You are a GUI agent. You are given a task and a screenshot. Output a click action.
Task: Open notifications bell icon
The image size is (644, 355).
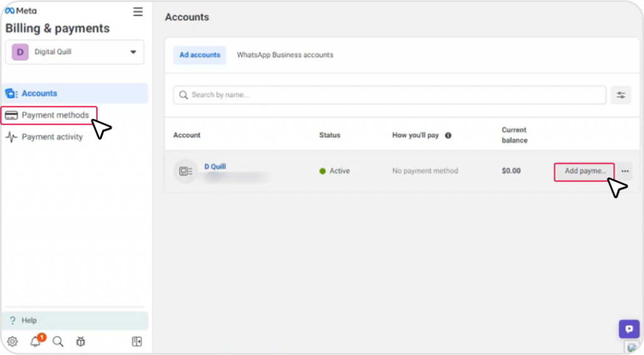[x=36, y=342]
